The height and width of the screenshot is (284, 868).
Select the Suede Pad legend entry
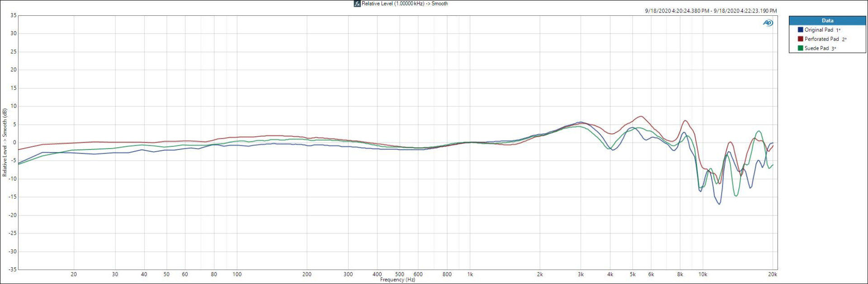click(x=816, y=48)
